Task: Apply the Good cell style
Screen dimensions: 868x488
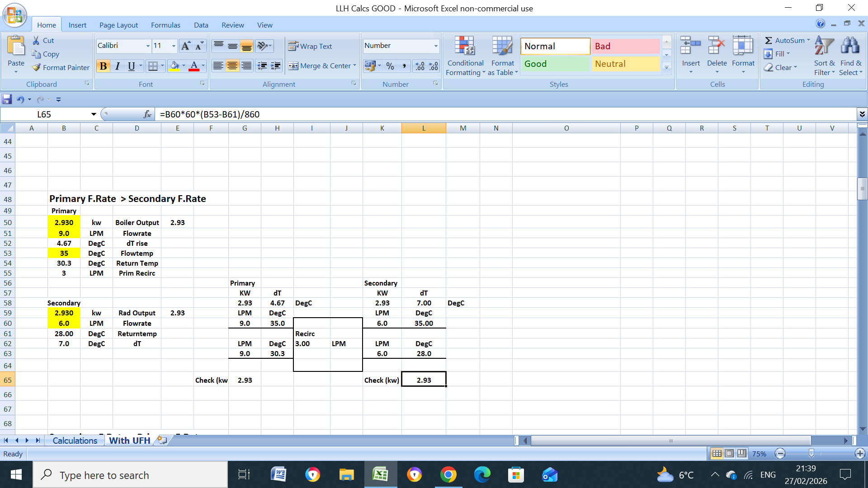Action: (555, 64)
